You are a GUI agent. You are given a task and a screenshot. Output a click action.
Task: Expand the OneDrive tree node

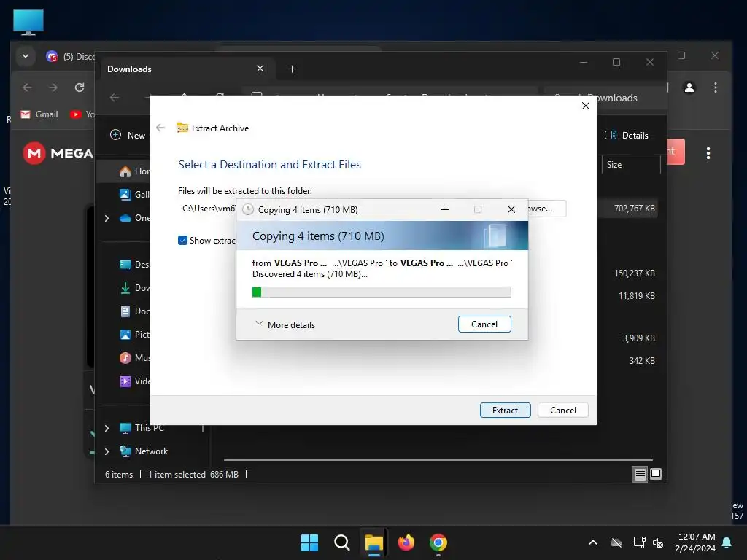click(x=107, y=218)
